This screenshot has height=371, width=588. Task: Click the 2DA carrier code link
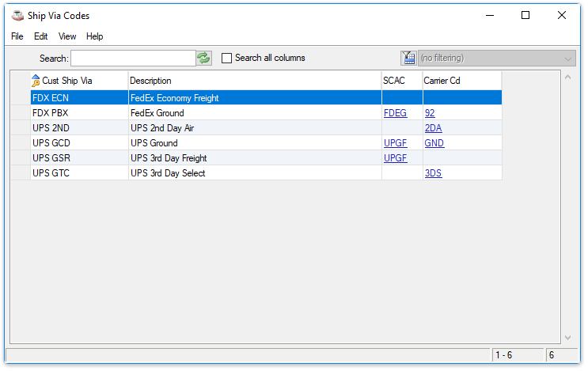pyautogui.click(x=433, y=128)
